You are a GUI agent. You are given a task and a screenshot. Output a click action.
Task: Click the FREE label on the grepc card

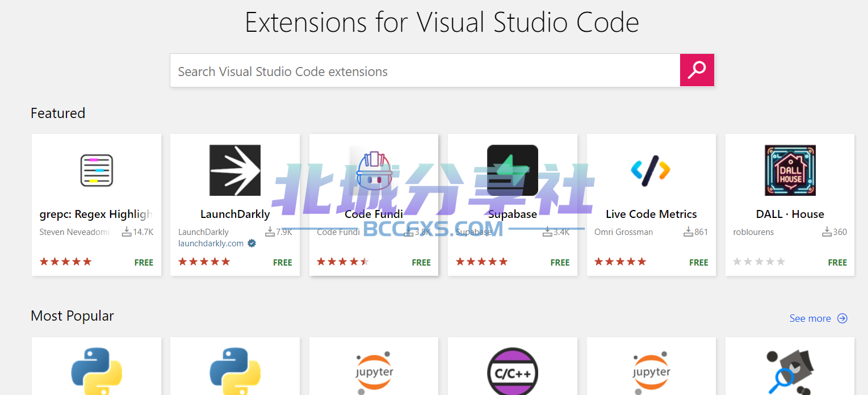[144, 262]
